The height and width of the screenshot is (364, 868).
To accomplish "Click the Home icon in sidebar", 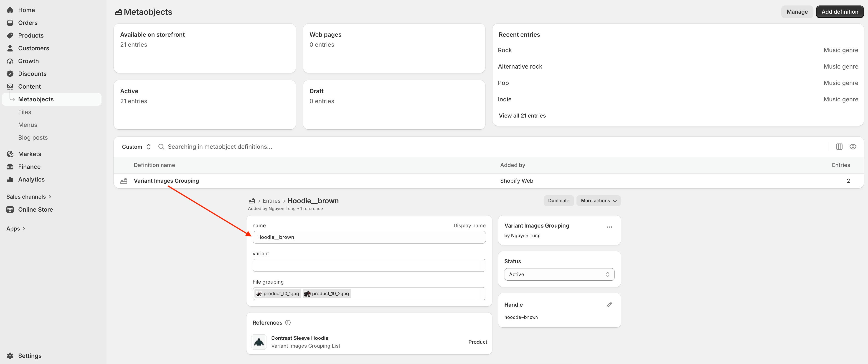I will pyautogui.click(x=10, y=10).
